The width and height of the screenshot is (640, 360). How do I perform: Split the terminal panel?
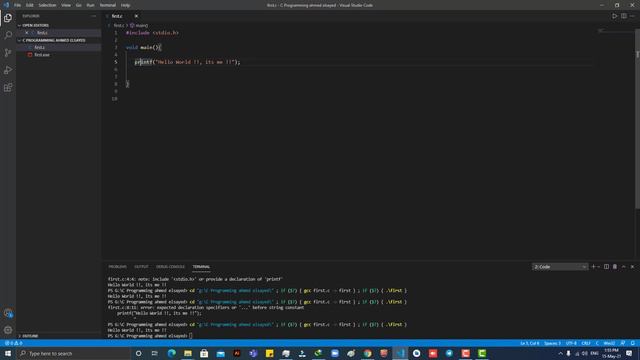(x=606, y=267)
